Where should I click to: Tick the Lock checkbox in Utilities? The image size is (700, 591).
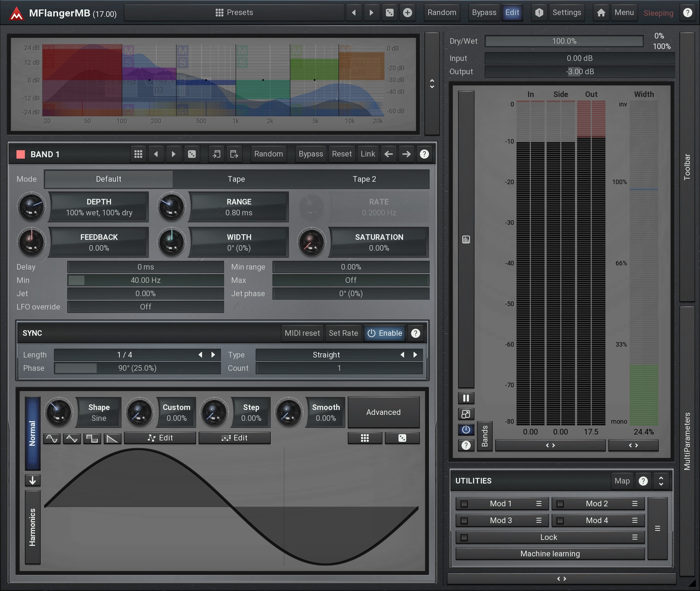[x=464, y=537]
